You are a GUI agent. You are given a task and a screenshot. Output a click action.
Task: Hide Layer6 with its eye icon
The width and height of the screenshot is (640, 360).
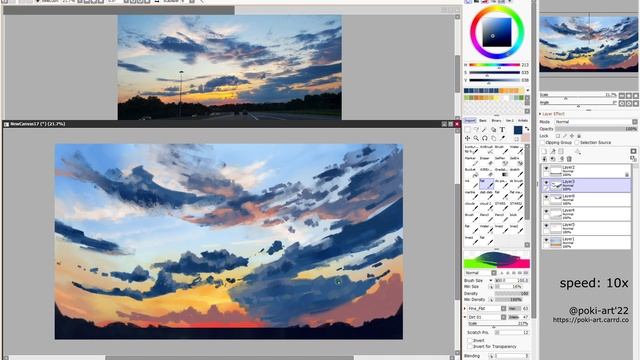tap(546, 197)
